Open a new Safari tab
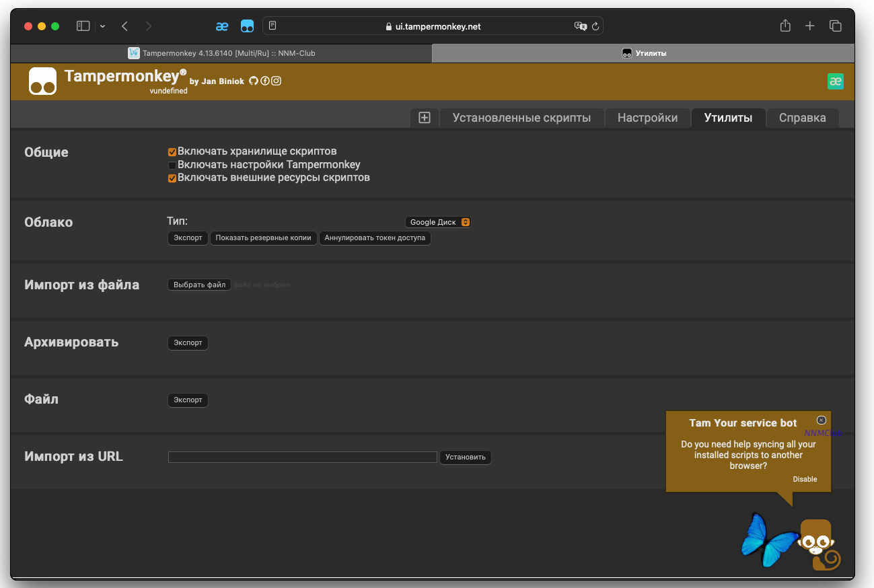The width and height of the screenshot is (874, 588). [x=810, y=26]
